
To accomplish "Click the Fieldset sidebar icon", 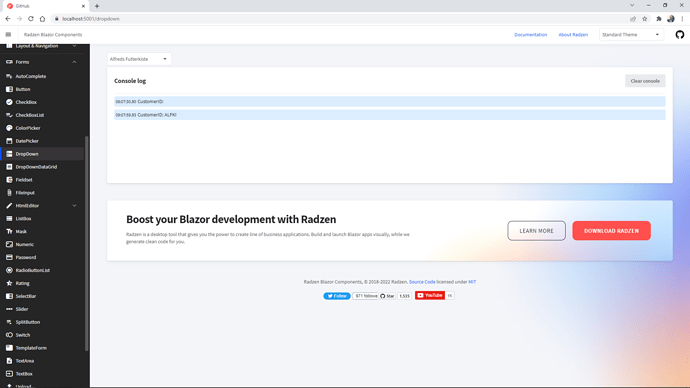I will (x=9, y=179).
